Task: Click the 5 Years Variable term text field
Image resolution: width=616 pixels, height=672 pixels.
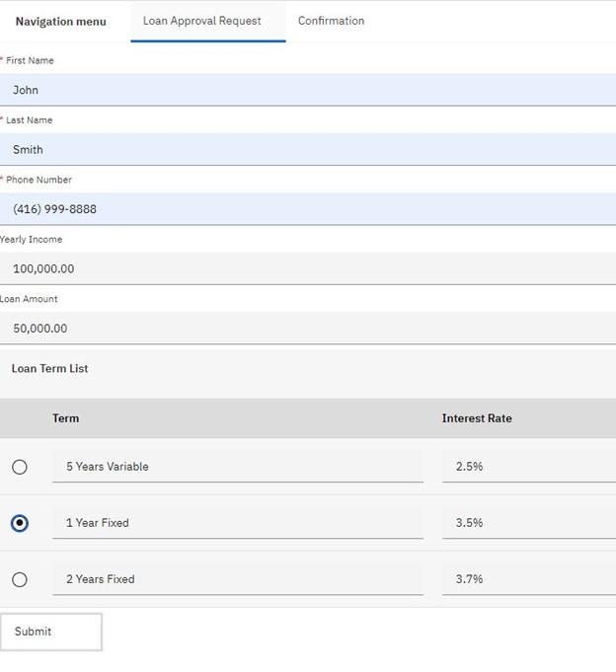Action: coord(237,467)
